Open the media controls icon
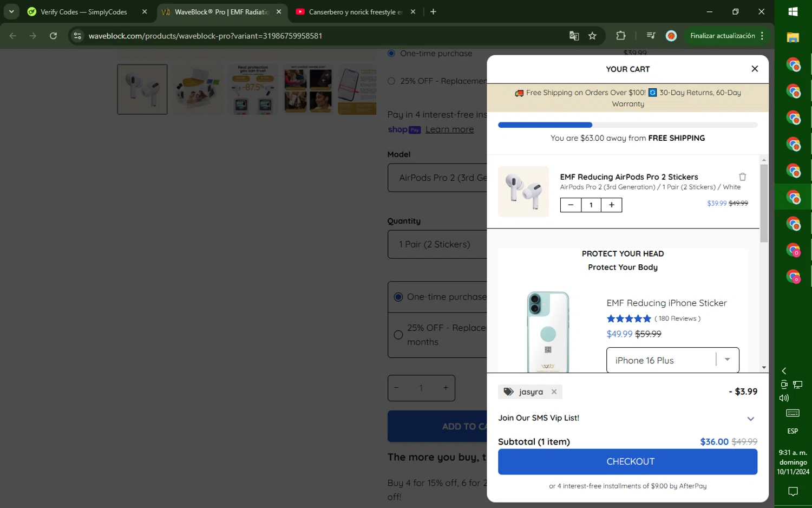The height and width of the screenshot is (508, 812). [651, 36]
